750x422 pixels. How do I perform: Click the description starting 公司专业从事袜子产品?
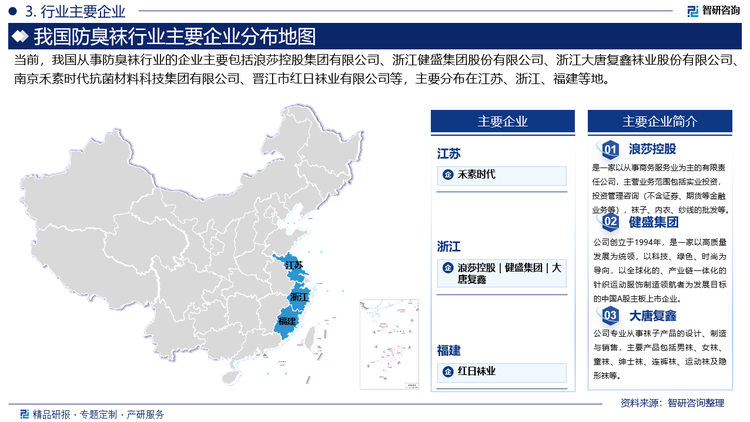(x=660, y=355)
